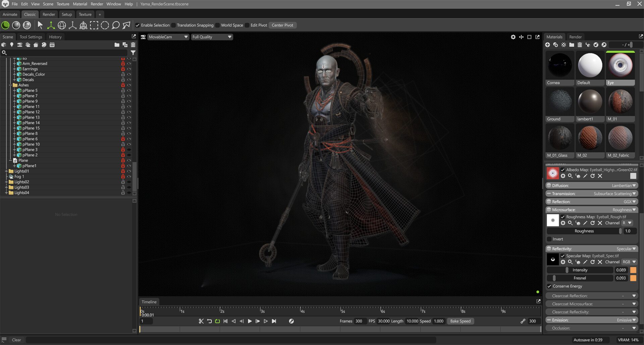Choose the lasso selection tool
Viewport: 644px width, 345px height.
pos(116,25)
